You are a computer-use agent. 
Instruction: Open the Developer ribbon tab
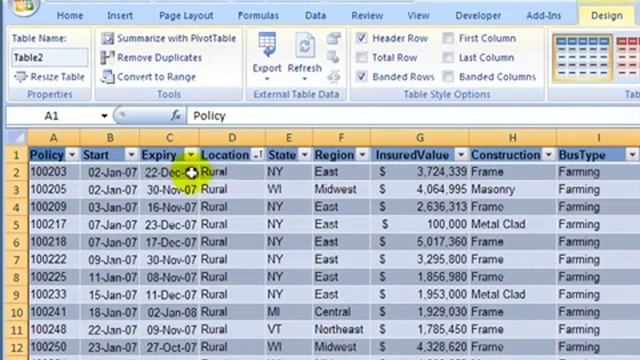(x=478, y=16)
